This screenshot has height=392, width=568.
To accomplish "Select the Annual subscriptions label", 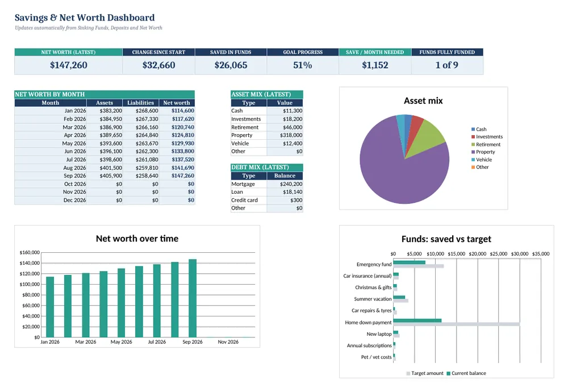I will coord(369,345).
